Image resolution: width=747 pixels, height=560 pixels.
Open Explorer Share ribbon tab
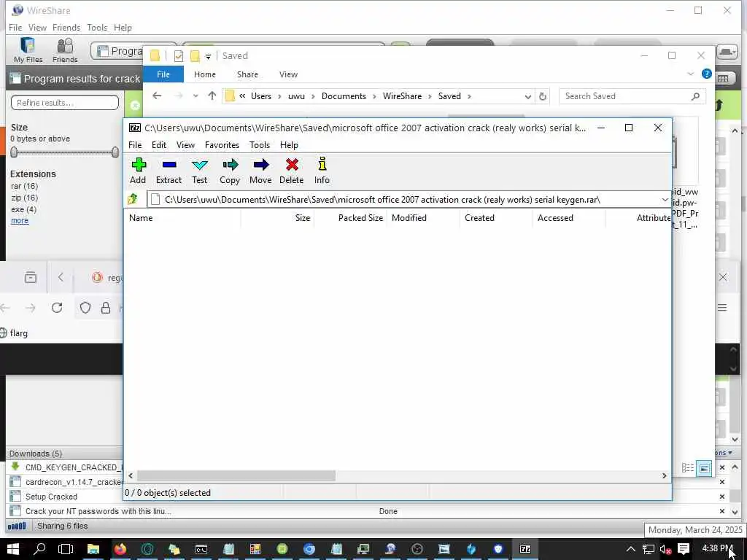(247, 74)
